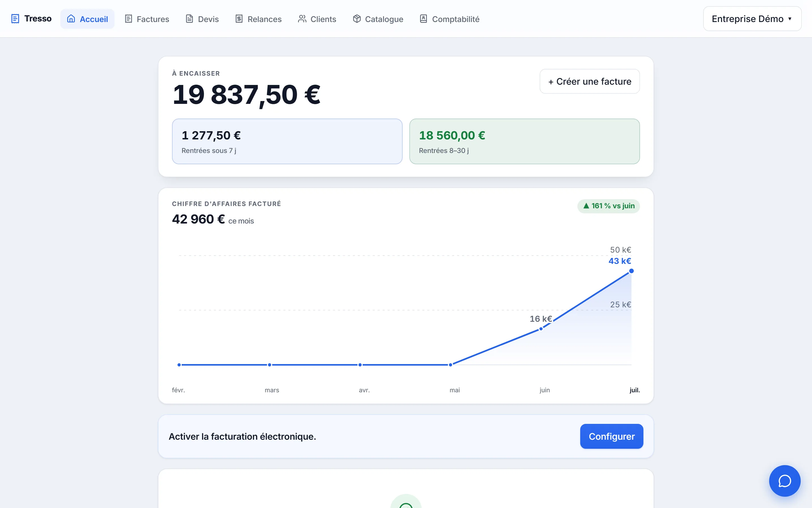Viewport: 812px width, 508px height.
Task: Select the juil. data point on chart
Action: pos(631,271)
